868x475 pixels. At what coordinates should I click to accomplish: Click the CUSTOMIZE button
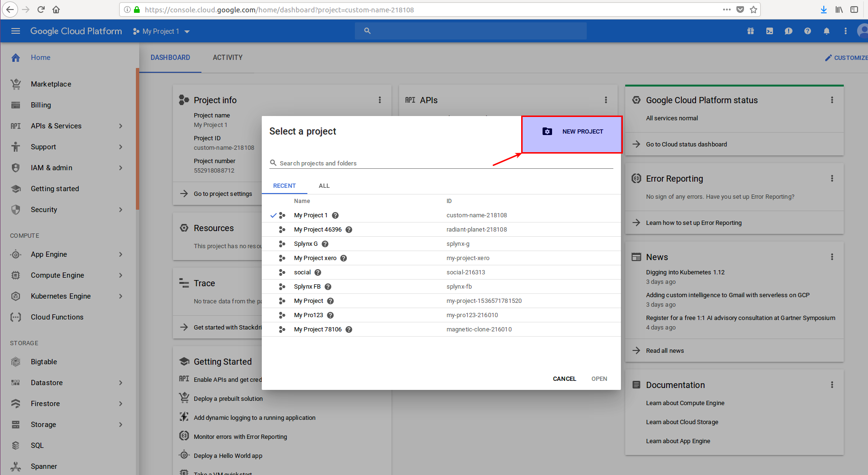coord(847,58)
